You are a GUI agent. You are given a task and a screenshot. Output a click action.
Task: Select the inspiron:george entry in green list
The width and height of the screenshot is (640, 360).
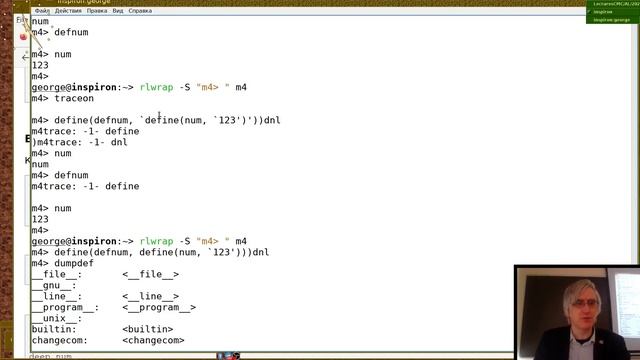[x=611, y=20]
